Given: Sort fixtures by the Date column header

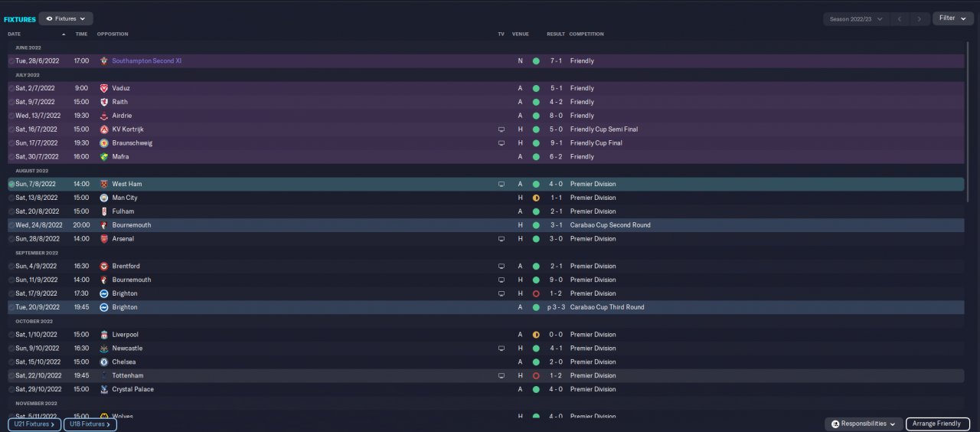Looking at the screenshot, I should click(x=15, y=34).
